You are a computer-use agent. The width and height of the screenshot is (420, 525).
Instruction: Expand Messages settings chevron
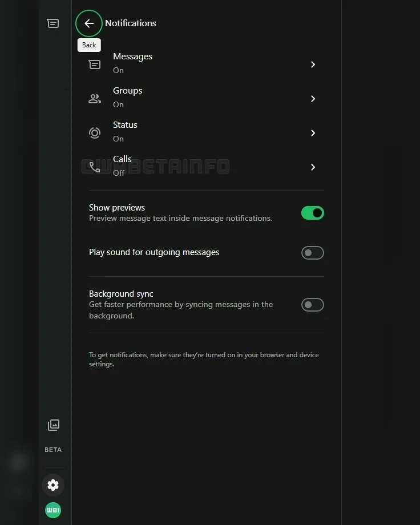(x=313, y=64)
